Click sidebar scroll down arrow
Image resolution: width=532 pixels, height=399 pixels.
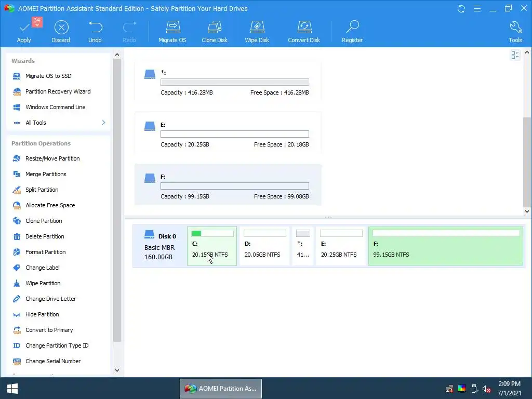click(117, 370)
